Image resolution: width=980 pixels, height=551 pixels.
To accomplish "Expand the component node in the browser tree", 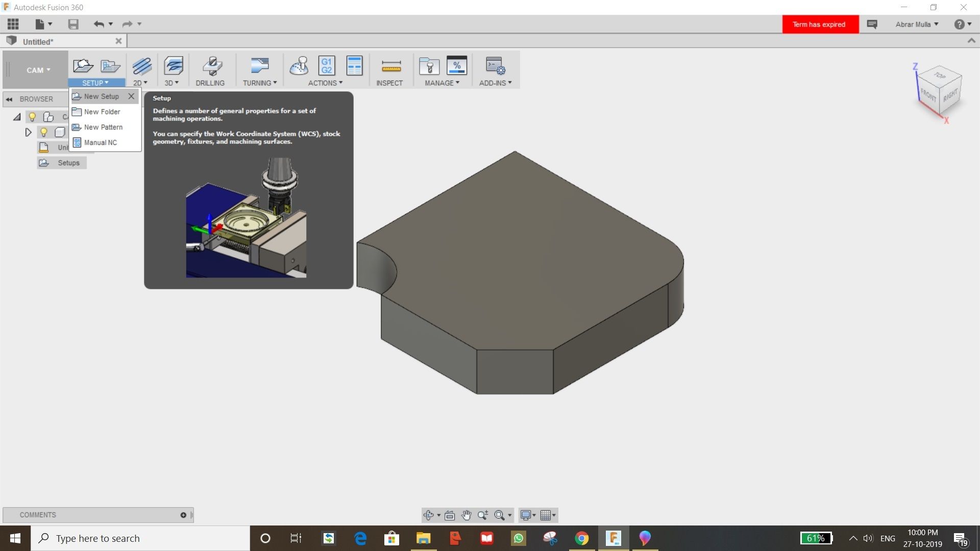I will coord(28,132).
